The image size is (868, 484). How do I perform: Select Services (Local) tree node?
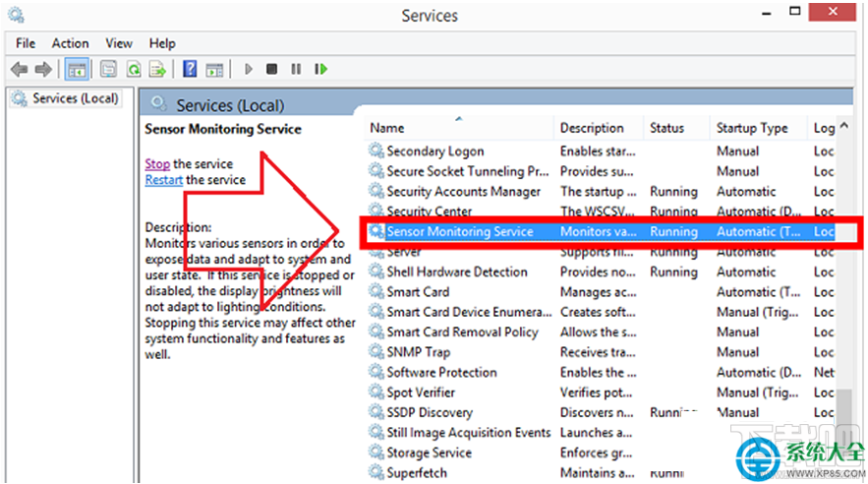click(x=67, y=98)
